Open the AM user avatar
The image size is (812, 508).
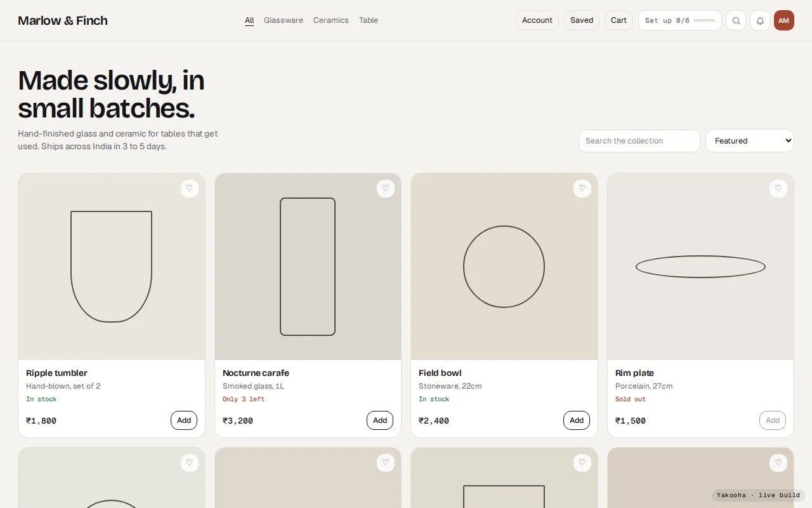pos(784,20)
